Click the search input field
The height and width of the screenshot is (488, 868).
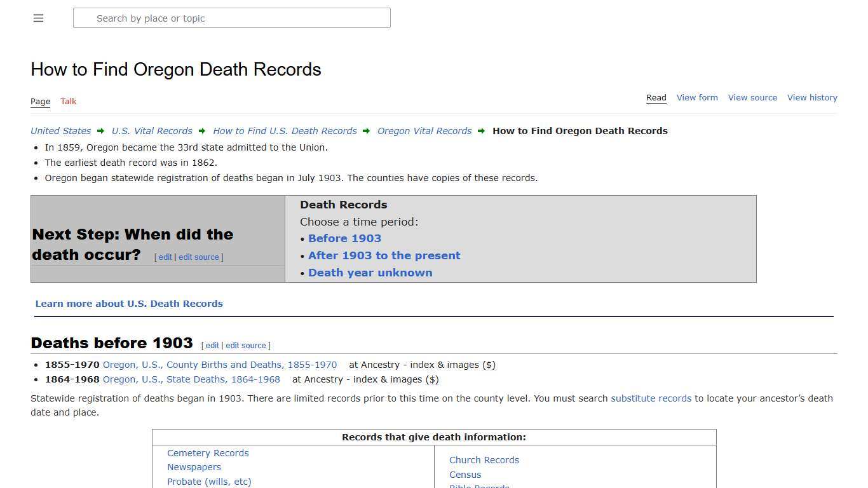[231, 18]
